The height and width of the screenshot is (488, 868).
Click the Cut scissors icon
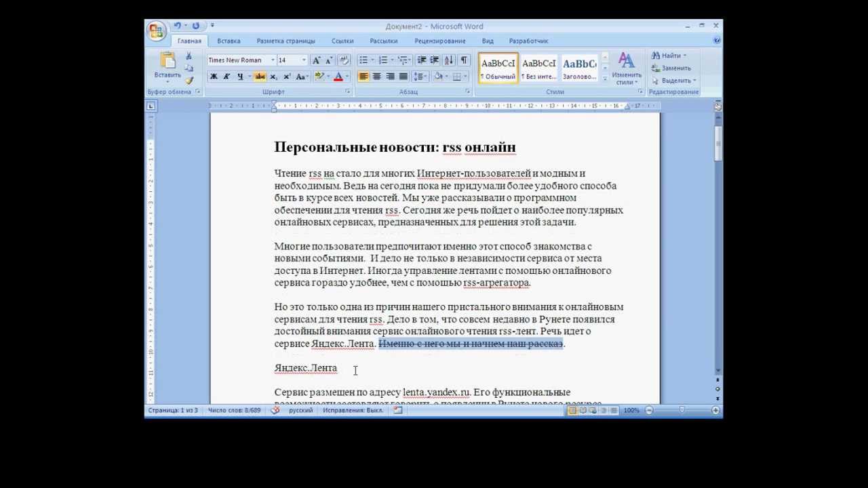tap(189, 56)
